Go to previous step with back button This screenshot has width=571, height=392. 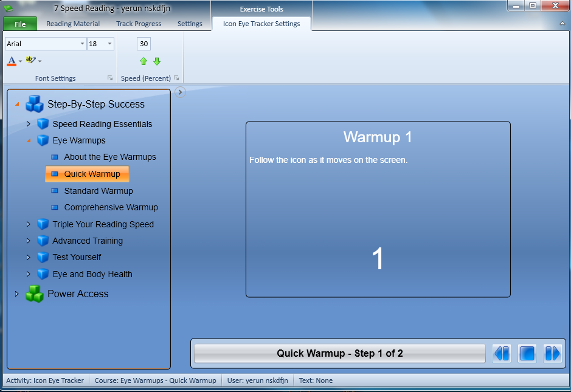coord(502,354)
